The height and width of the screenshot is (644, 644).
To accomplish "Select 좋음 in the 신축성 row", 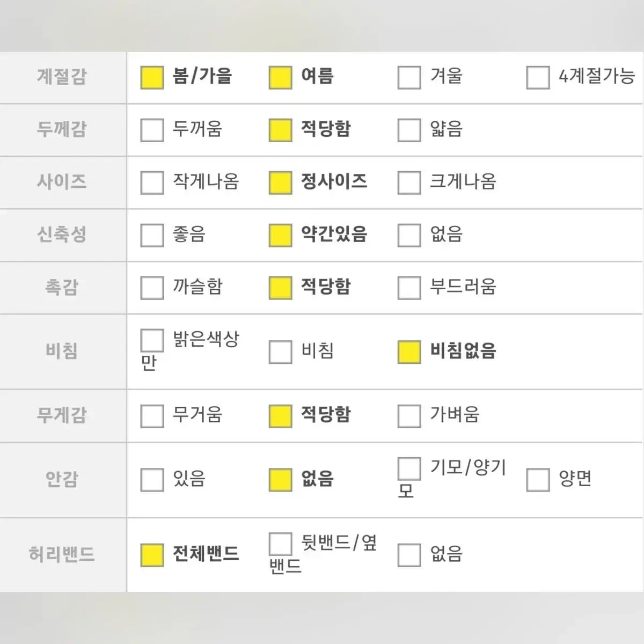I will [152, 235].
